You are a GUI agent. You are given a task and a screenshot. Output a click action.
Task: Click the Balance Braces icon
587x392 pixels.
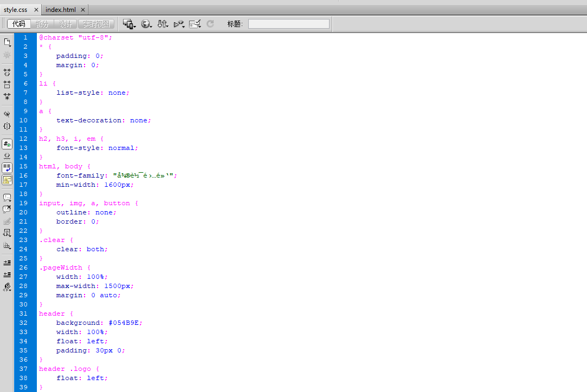pyautogui.click(x=7, y=126)
